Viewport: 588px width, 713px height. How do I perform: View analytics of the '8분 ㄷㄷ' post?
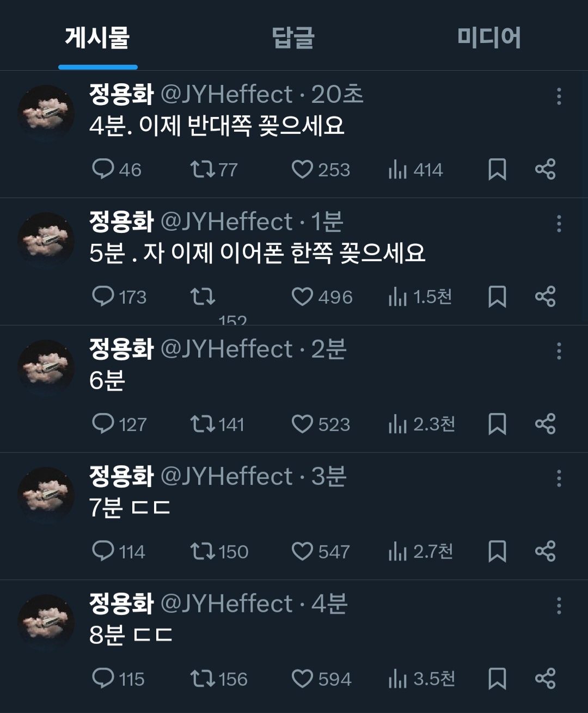point(398,679)
